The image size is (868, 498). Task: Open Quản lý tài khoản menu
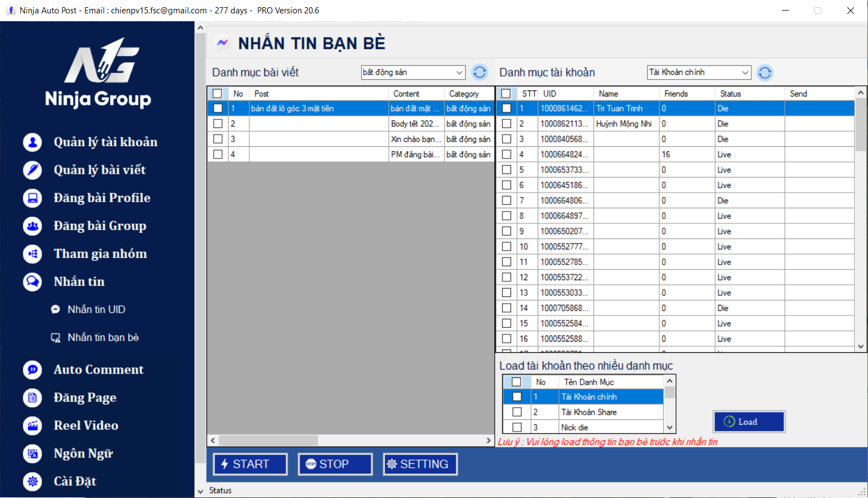[x=105, y=142]
